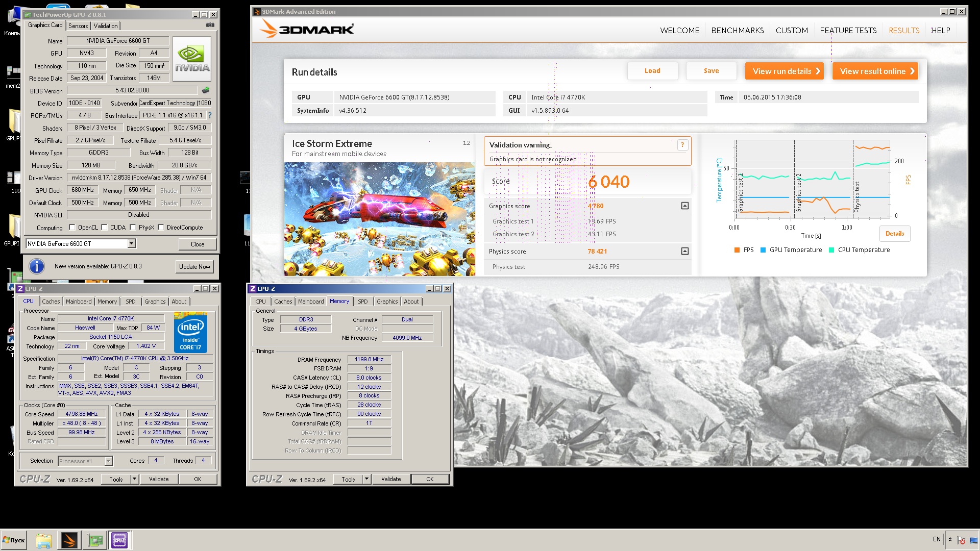
Task: Click the Пуск Start button
Action: click(x=14, y=540)
